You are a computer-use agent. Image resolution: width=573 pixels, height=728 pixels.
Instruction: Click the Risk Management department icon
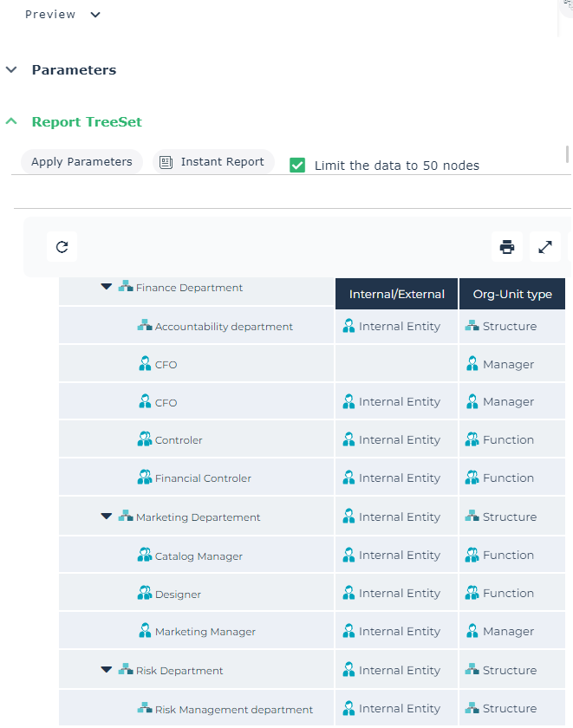(145, 709)
